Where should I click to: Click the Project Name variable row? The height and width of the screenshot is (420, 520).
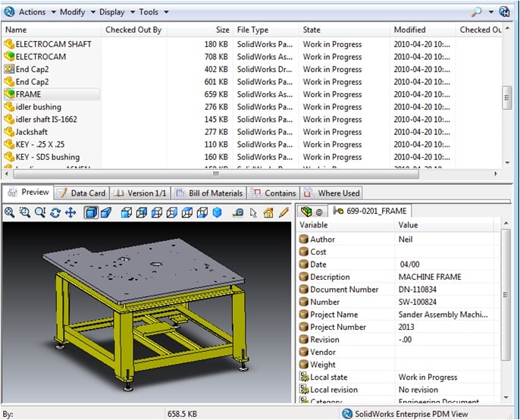(x=397, y=315)
